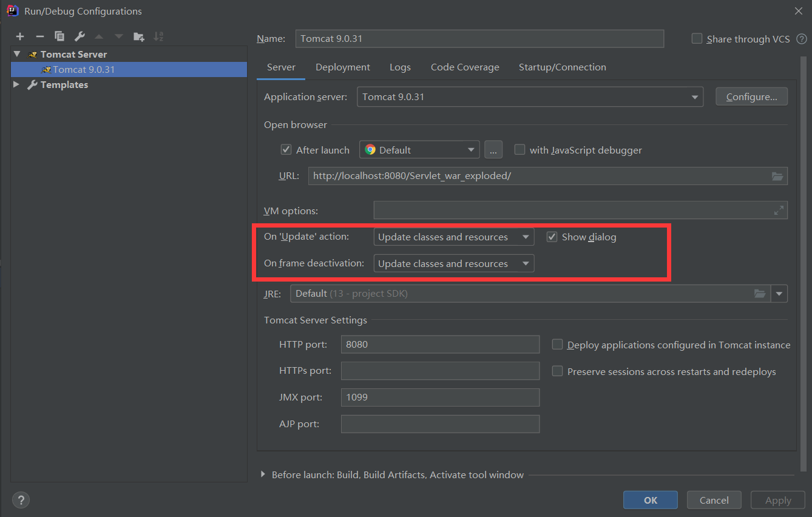Screen dimensions: 812x517
Task: Click the help question mark icon
Action: (x=21, y=500)
